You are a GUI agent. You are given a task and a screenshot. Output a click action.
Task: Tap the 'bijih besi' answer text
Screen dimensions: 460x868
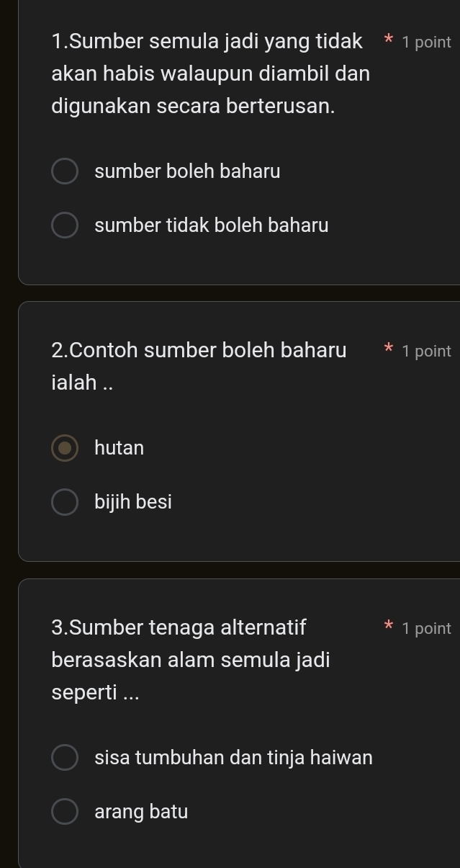133,502
